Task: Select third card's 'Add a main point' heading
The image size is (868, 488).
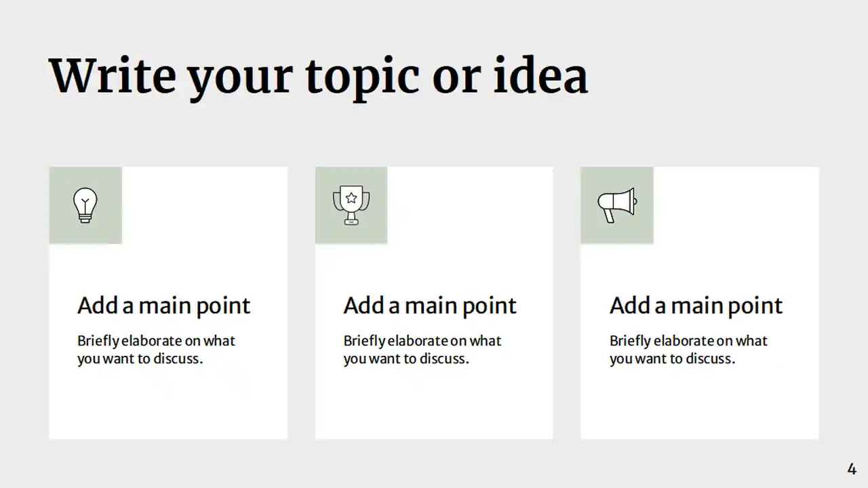Action: click(x=696, y=306)
